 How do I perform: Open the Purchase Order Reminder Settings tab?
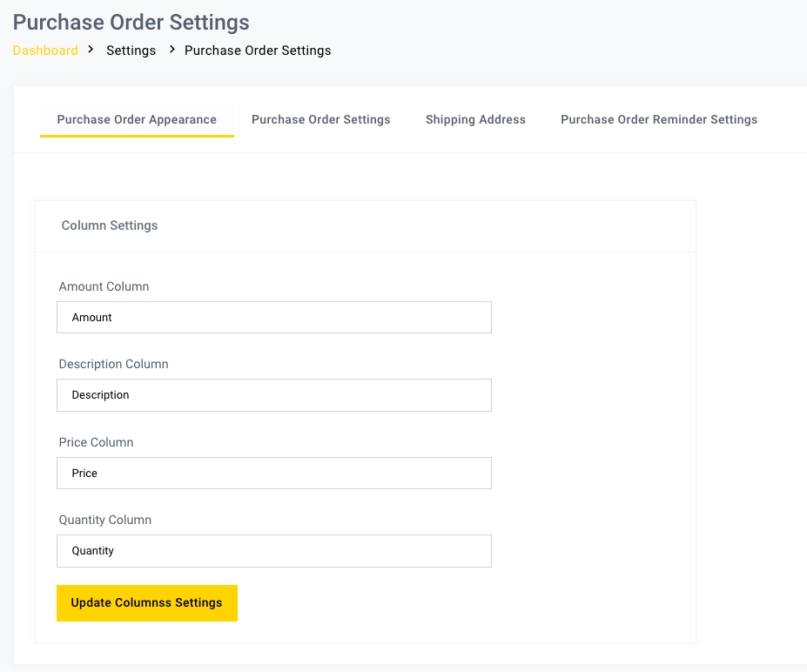[x=659, y=119]
